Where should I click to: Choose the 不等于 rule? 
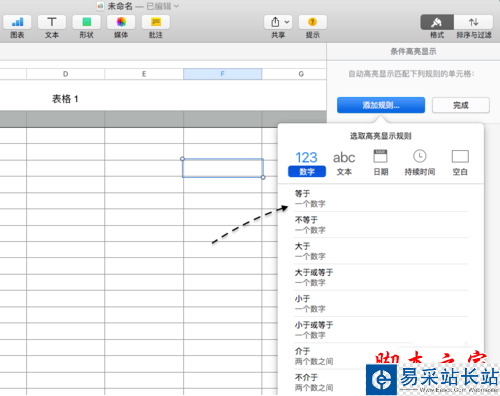point(381,225)
